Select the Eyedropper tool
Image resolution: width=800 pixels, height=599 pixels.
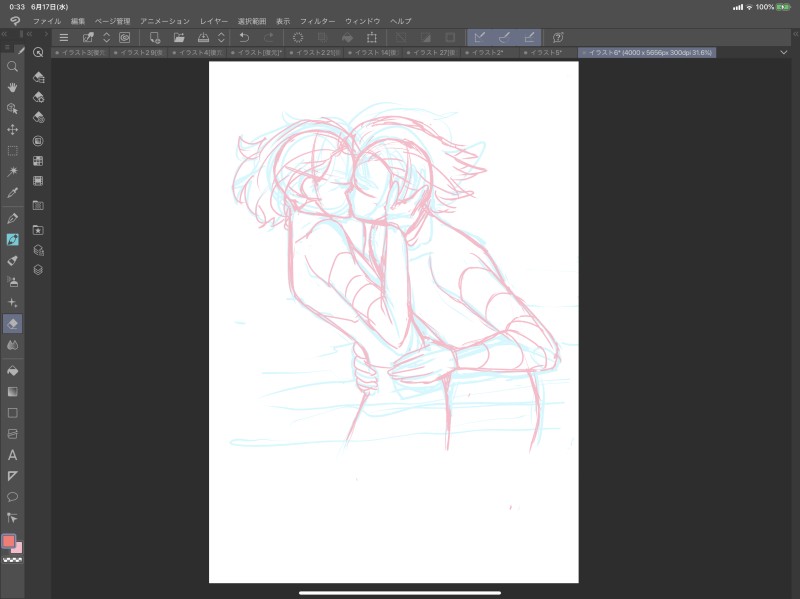click(12, 192)
